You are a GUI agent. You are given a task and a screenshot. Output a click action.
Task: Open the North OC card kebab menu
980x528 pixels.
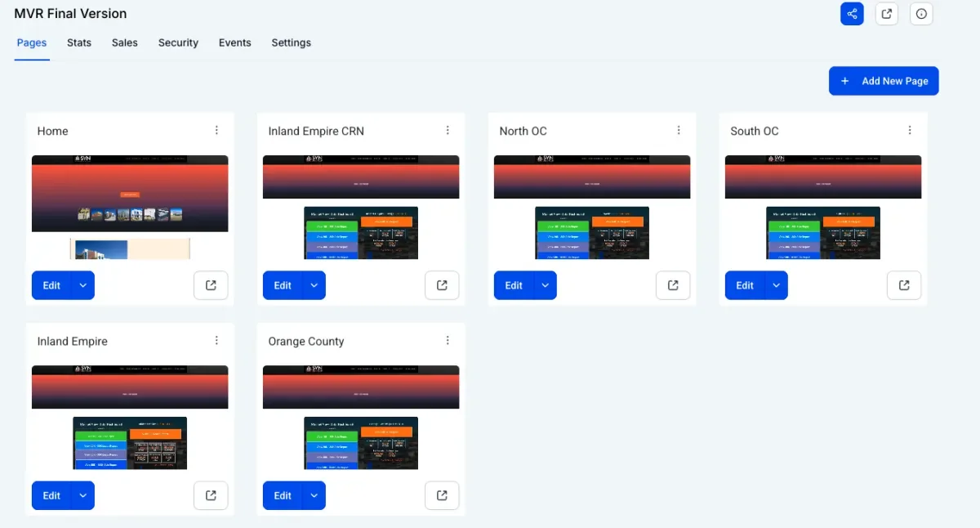tap(679, 131)
